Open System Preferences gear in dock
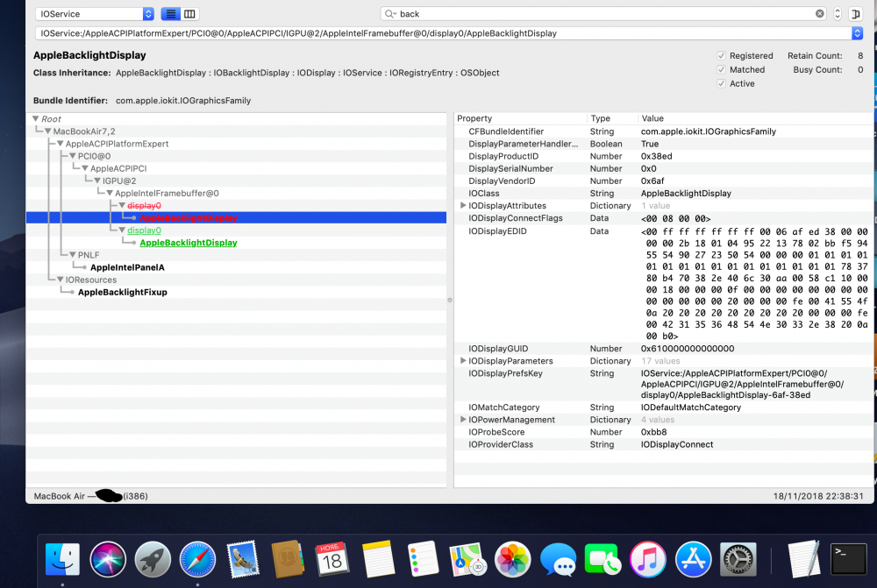Viewport: 877px width, 588px height. [x=738, y=559]
